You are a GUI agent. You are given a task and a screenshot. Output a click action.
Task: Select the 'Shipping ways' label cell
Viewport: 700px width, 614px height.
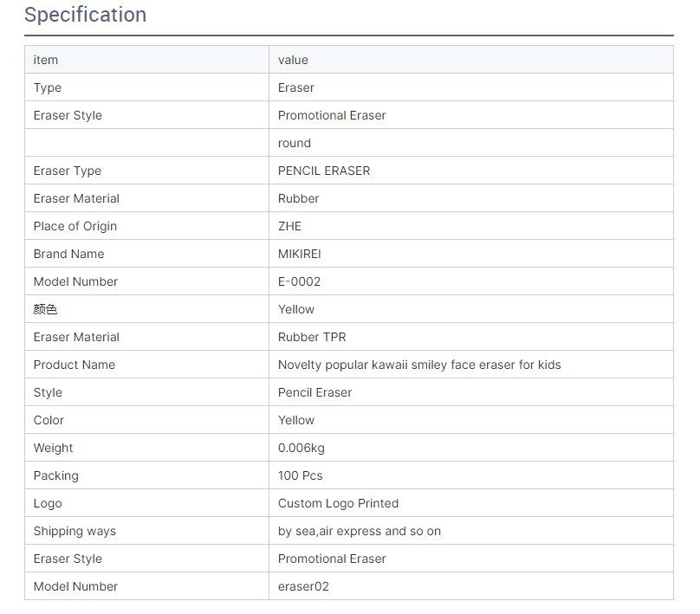[147, 531]
